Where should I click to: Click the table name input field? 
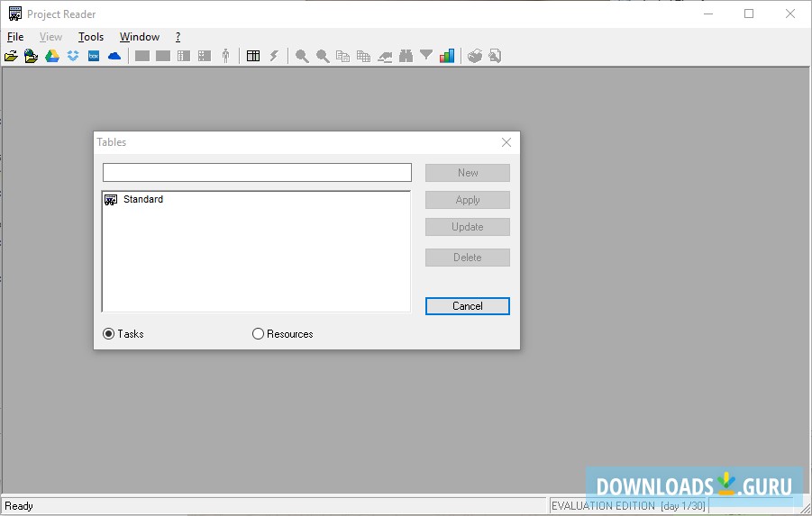(x=257, y=172)
